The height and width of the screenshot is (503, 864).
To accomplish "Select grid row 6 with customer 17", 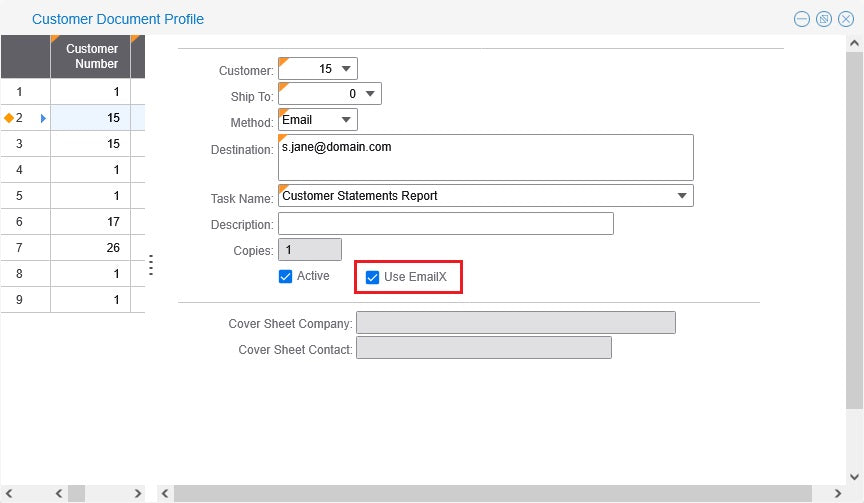I will coord(90,222).
